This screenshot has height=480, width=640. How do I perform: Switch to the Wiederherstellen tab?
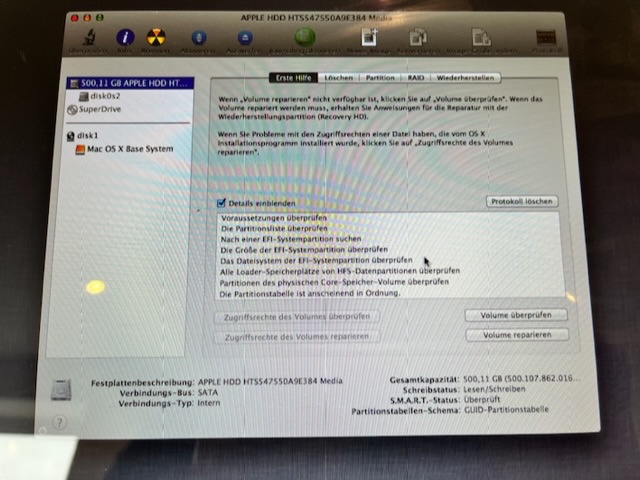point(465,78)
